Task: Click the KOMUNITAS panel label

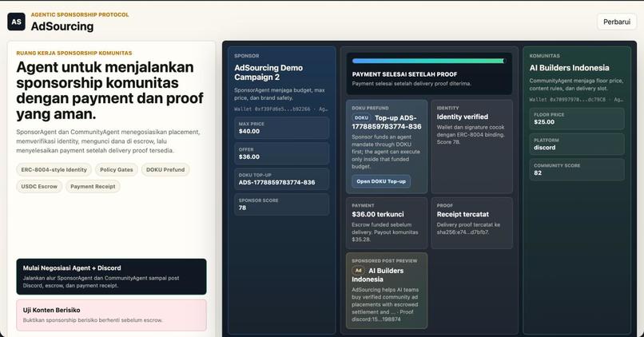Action: click(x=545, y=56)
